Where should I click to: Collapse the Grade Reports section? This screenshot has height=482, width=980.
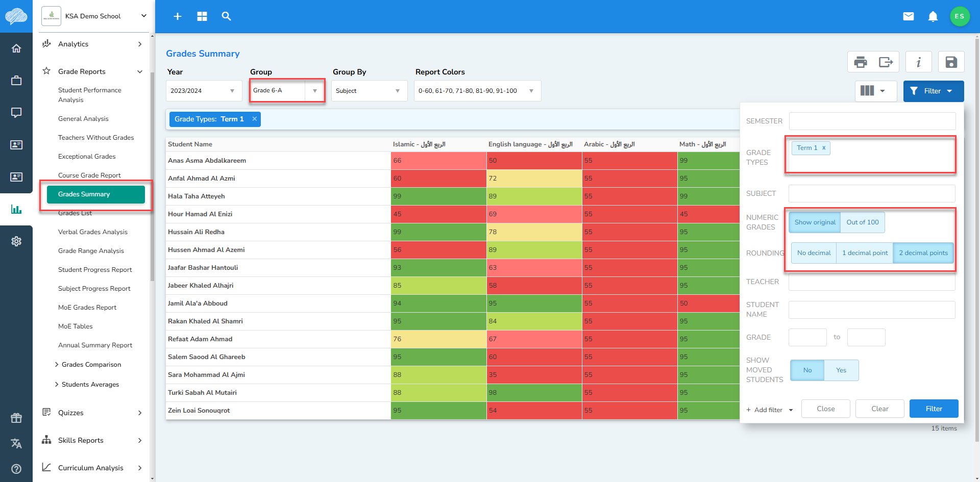[x=93, y=71]
